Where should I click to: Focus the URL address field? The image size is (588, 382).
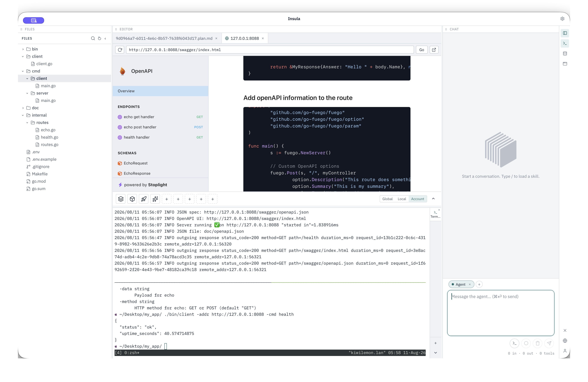coord(270,50)
